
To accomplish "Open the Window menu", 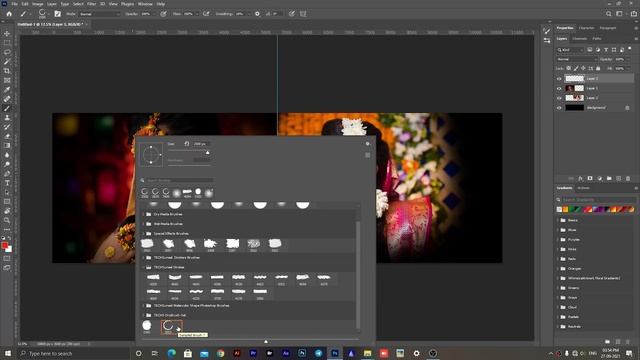I will 145,4.
